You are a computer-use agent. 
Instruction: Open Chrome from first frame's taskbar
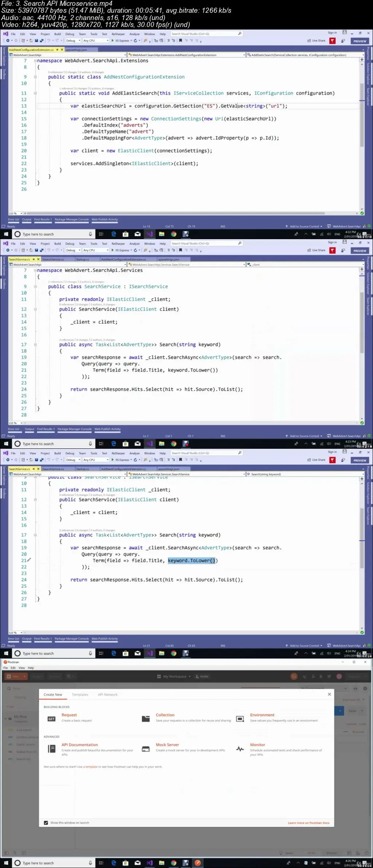pos(174,234)
